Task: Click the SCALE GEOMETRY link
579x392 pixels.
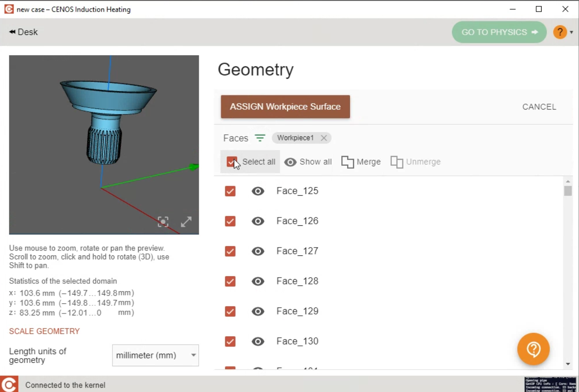Action: coord(44,331)
